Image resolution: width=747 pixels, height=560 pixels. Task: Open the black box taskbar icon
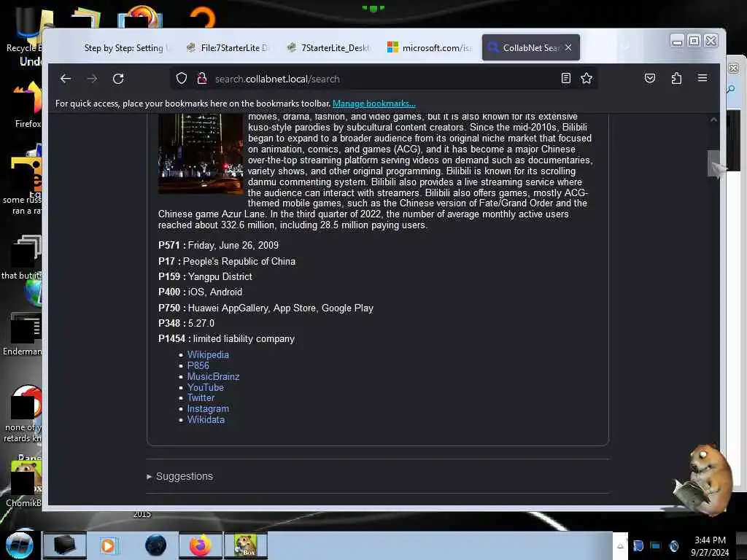tap(65, 545)
